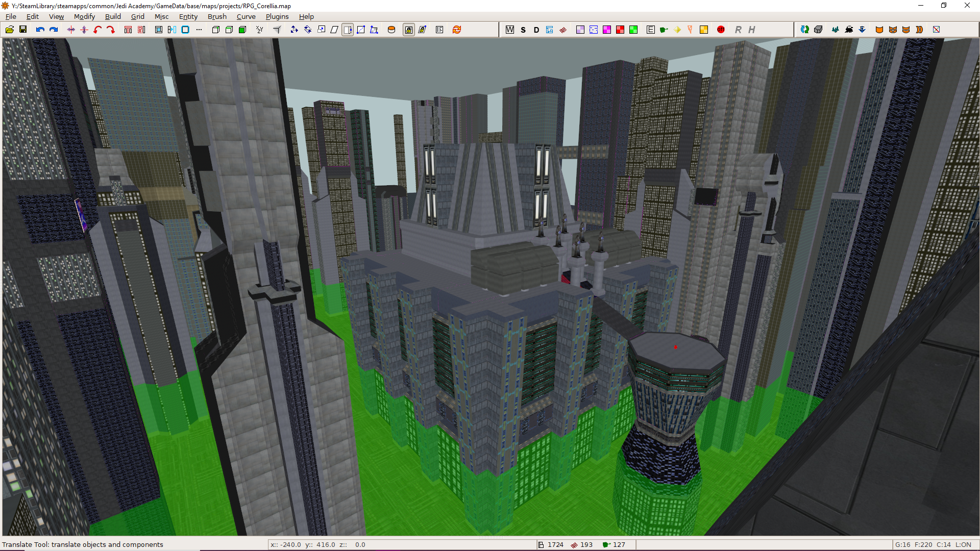
Task: Select the Rotate tool icon
Action: [308, 30]
